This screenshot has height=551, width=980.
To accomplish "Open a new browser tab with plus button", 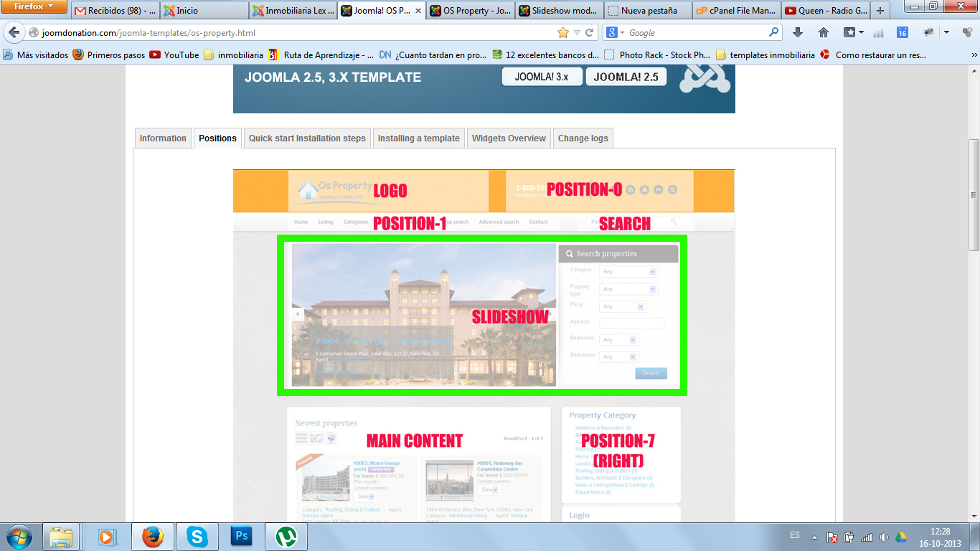I will (880, 11).
